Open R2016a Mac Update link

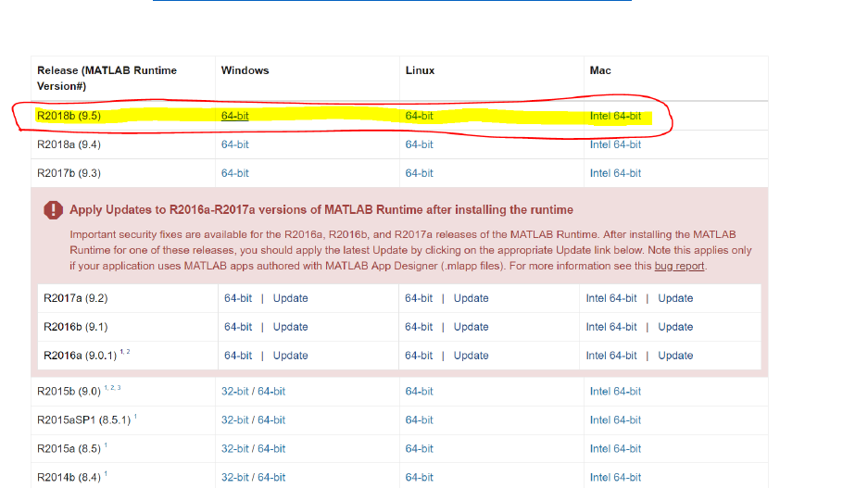[x=675, y=356]
